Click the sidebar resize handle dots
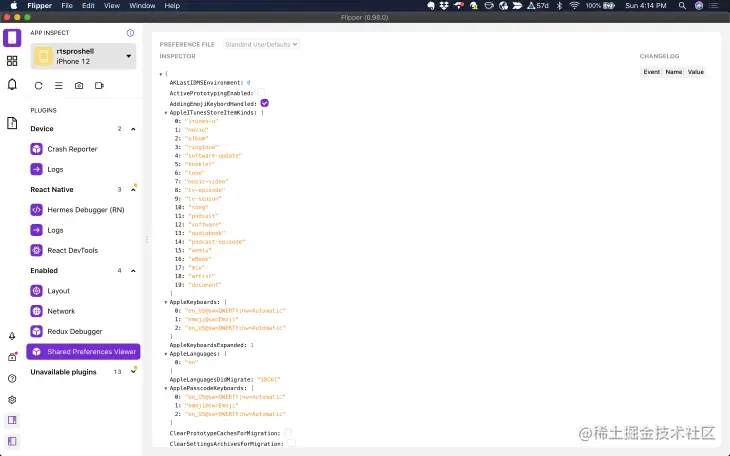The height and width of the screenshot is (456, 730). coord(147,239)
